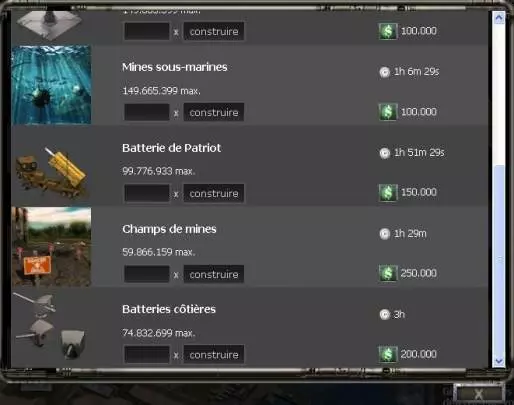Click the scrollbar down arrow
The height and width of the screenshot is (405, 514).
(499, 361)
